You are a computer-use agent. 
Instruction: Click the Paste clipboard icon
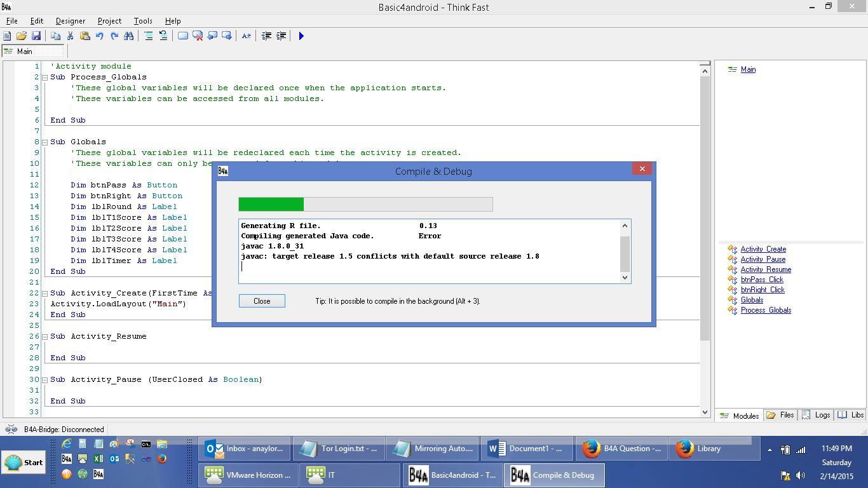point(85,36)
